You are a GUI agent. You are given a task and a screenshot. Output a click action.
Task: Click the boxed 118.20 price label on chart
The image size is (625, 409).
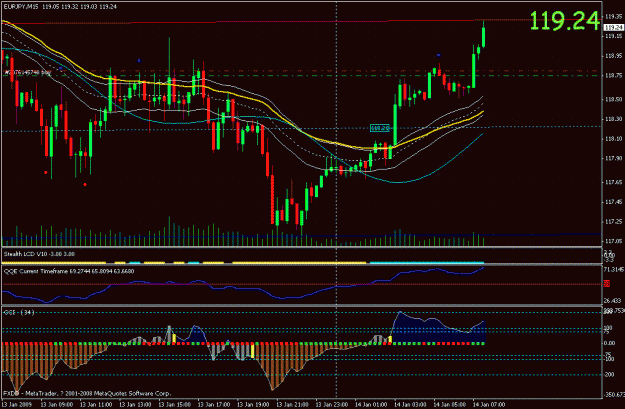click(379, 128)
